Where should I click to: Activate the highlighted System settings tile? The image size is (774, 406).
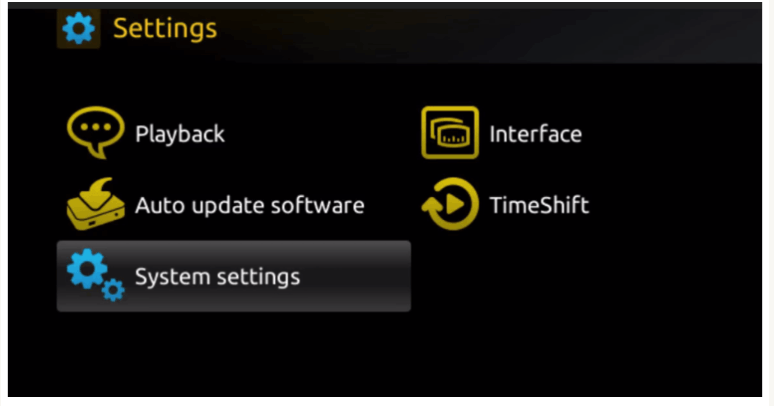[233, 276]
